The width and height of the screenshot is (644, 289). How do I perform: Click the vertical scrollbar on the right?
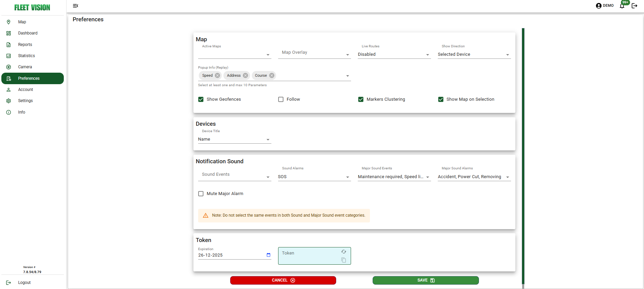(523, 155)
